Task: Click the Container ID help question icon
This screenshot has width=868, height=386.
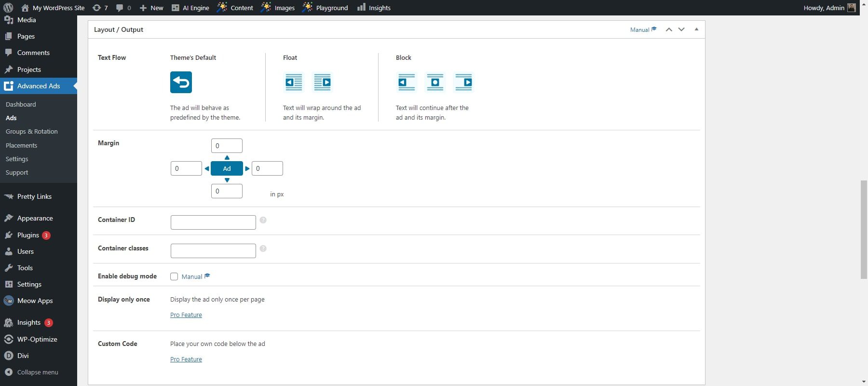Action: [263, 220]
